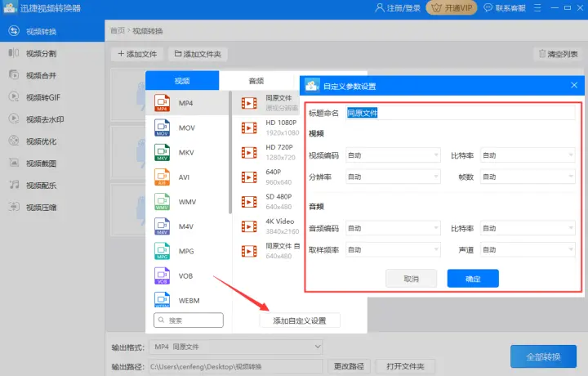The height and width of the screenshot is (376, 588).
Task: Switch to the 视频 format tab
Action: 182,80
